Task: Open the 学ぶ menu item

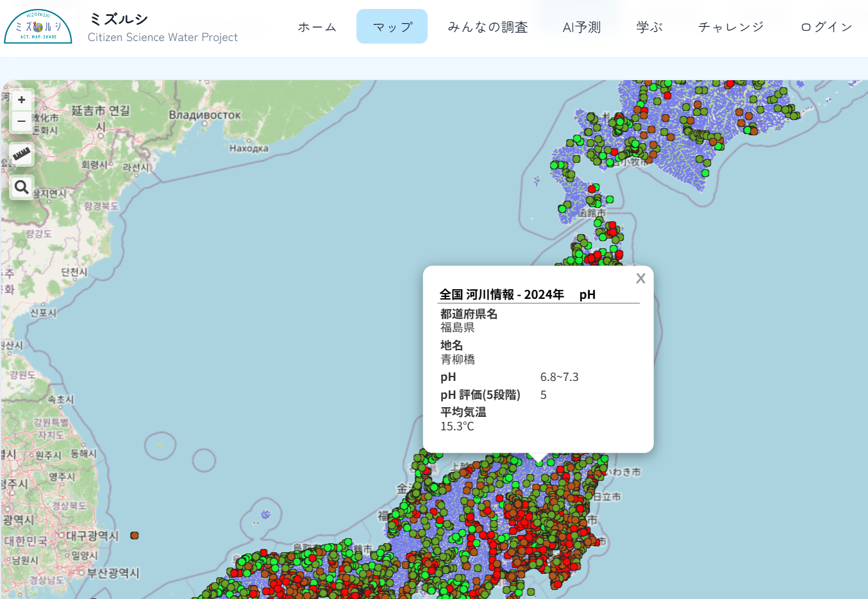Action: click(649, 27)
